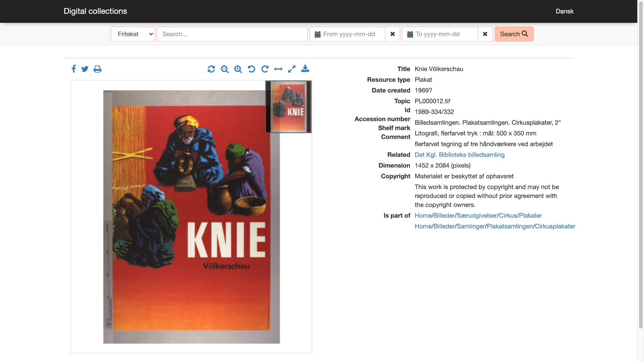Share on Twitter icon
This screenshot has height=362, width=644.
click(85, 69)
